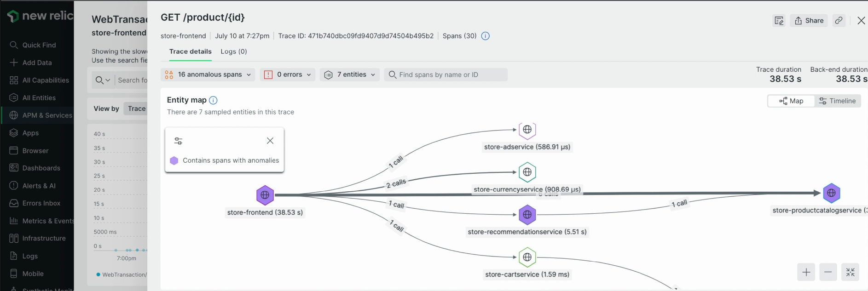Click the store-cartservice node icon

(527, 257)
